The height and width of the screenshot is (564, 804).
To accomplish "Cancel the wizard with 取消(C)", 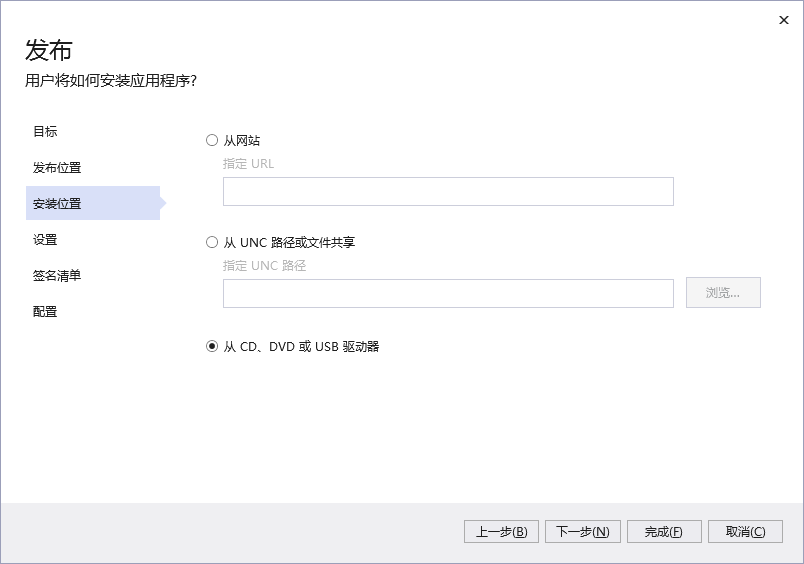I will pos(746,532).
